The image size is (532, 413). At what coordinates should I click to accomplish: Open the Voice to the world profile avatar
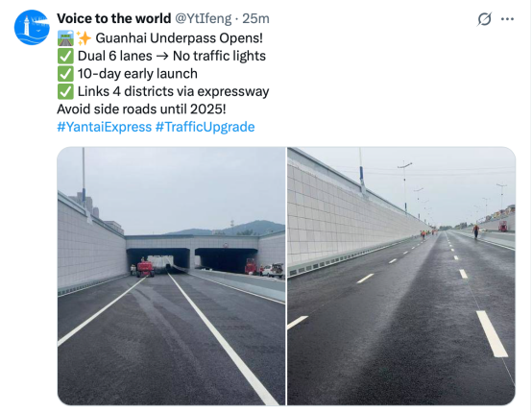32,28
